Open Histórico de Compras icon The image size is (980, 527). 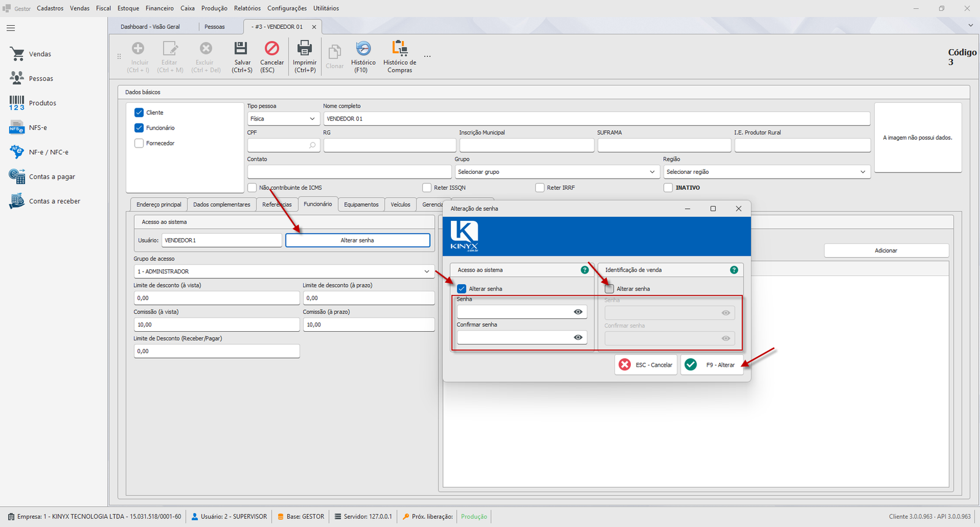(x=399, y=48)
